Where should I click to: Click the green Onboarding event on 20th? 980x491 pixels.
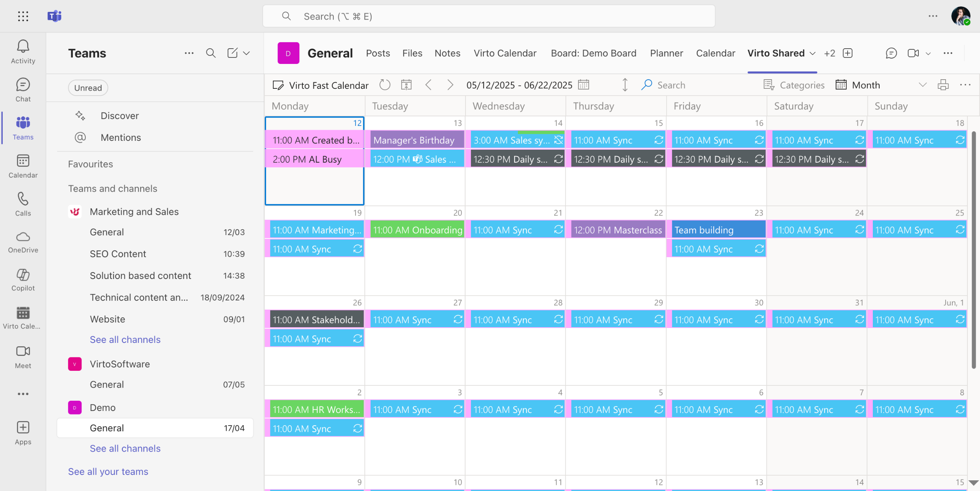[417, 230]
